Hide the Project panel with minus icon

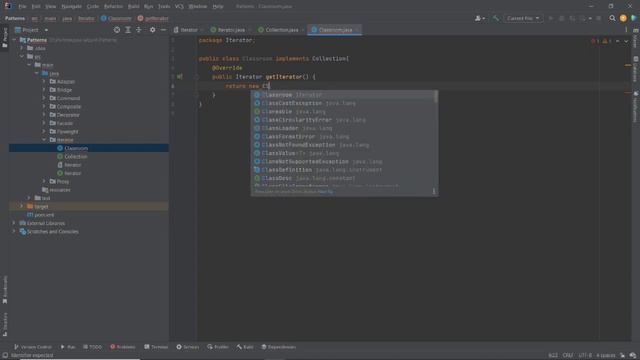pyautogui.click(x=163, y=30)
